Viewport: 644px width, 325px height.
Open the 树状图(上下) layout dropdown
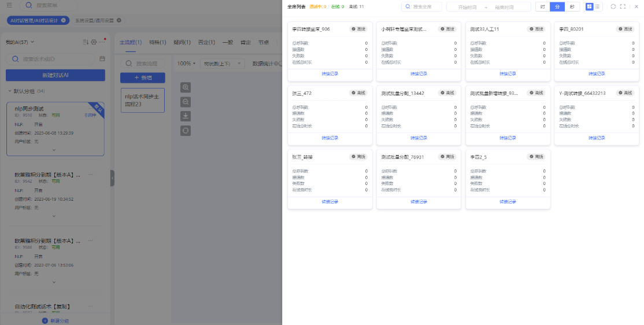(x=223, y=64)
